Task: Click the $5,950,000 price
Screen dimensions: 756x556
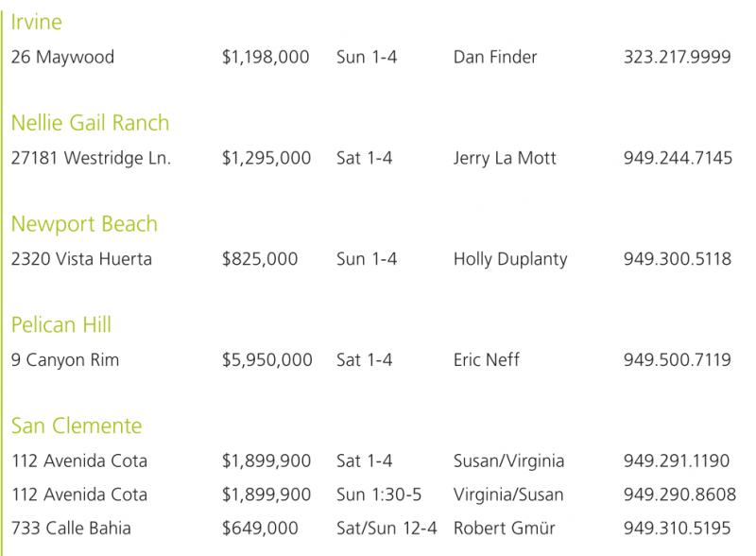Action: click(x=265, y=360)
